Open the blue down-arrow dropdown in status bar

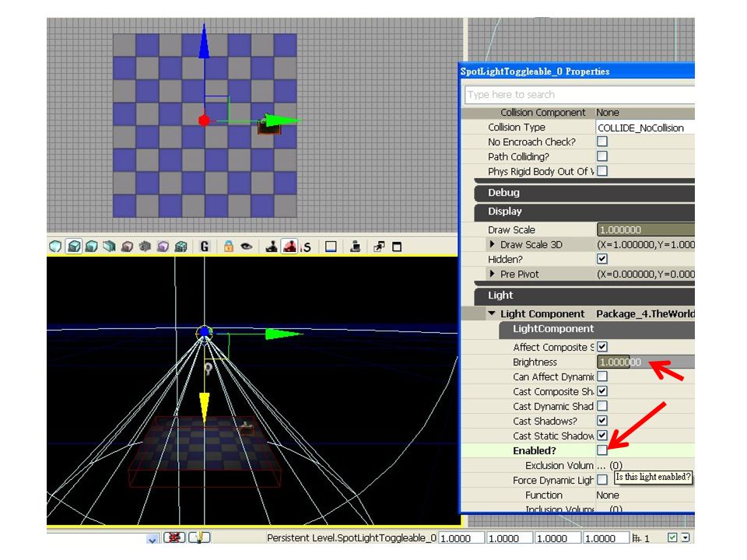pos(152,540)
